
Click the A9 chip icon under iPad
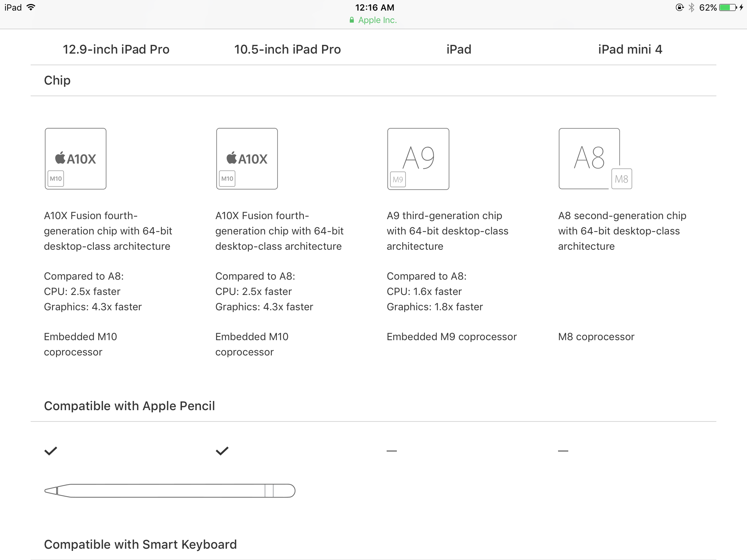418,159
